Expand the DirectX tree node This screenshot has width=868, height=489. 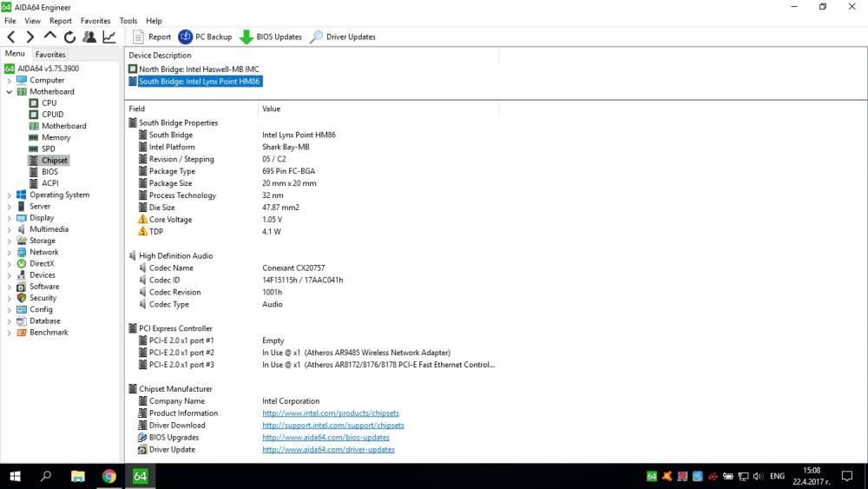click(x=9, y=263)
